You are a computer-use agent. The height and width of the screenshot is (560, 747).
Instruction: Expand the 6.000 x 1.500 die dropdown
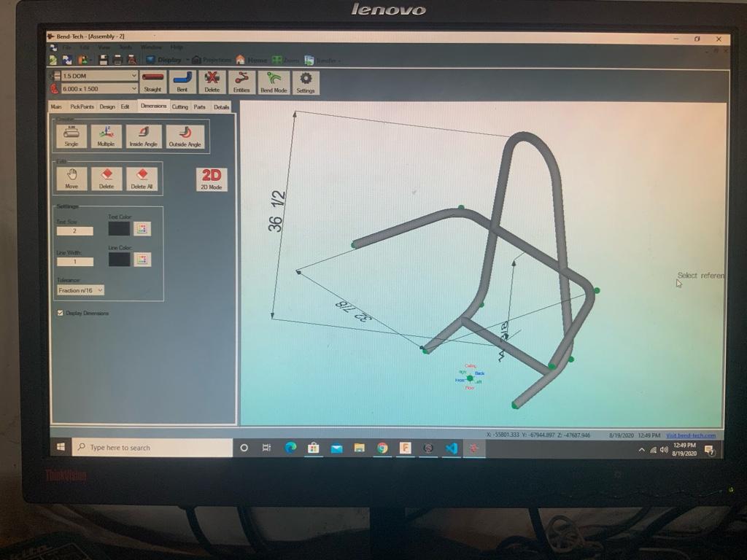pyautogui.click(x=98, y=88)
